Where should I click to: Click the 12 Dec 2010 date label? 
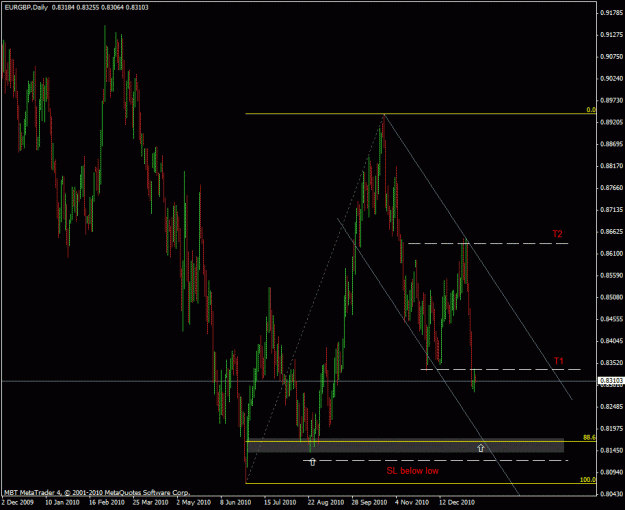point(457,502)
